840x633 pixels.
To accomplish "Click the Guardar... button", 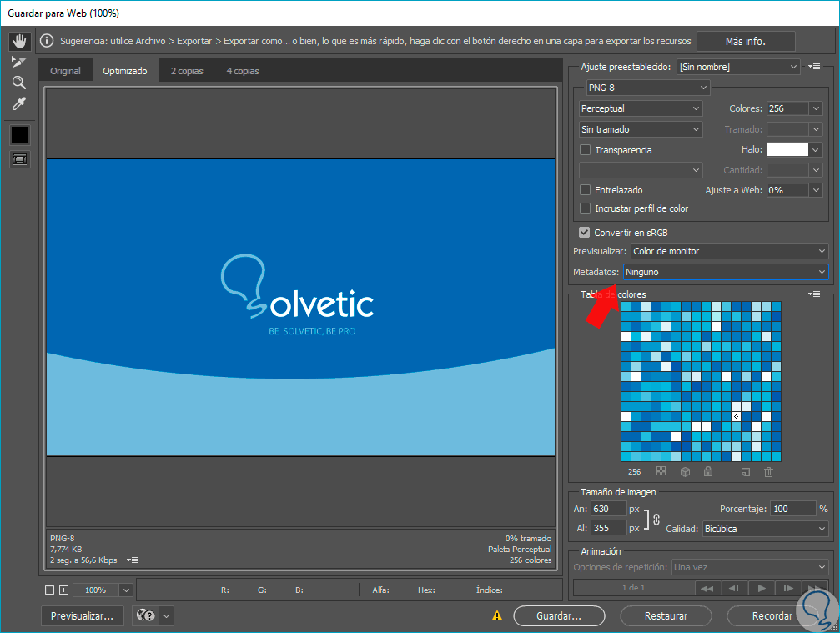I will tap(559, 615).
